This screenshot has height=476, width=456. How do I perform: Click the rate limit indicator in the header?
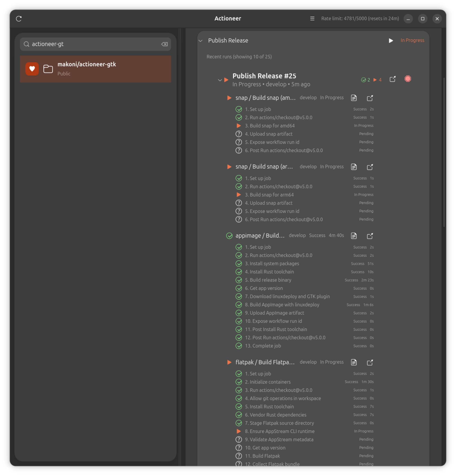360,18
